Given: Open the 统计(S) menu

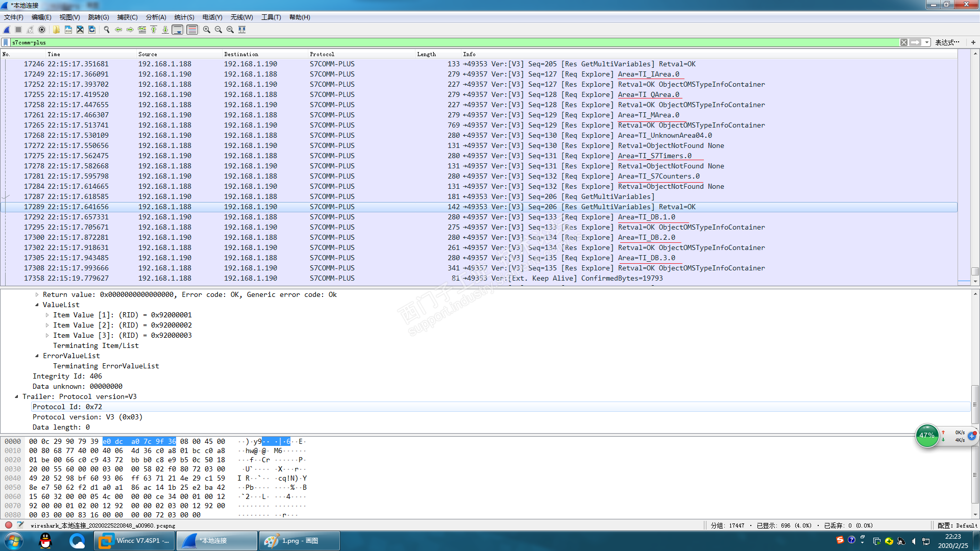Looking at the screenshot, I should [x=184, y=17].
